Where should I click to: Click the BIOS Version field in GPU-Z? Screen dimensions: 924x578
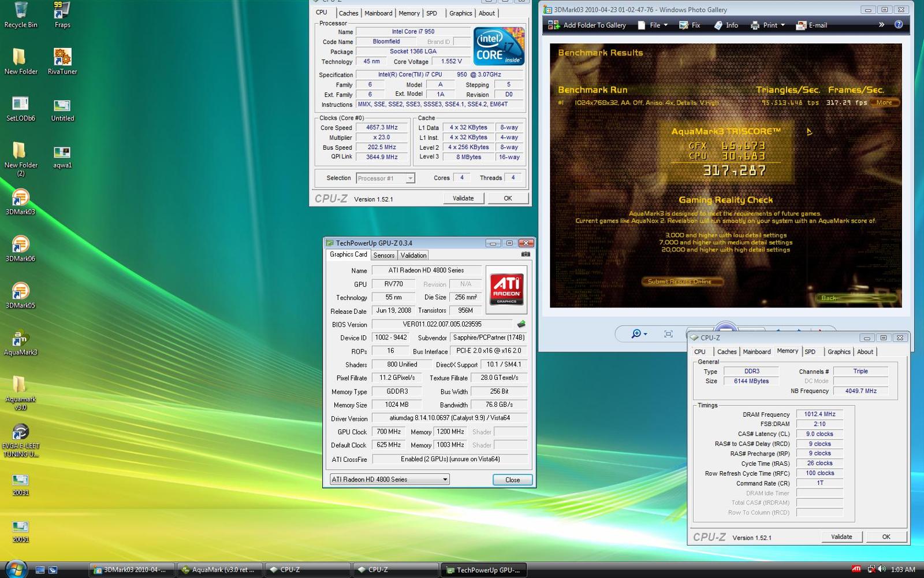tap(442, 324)
